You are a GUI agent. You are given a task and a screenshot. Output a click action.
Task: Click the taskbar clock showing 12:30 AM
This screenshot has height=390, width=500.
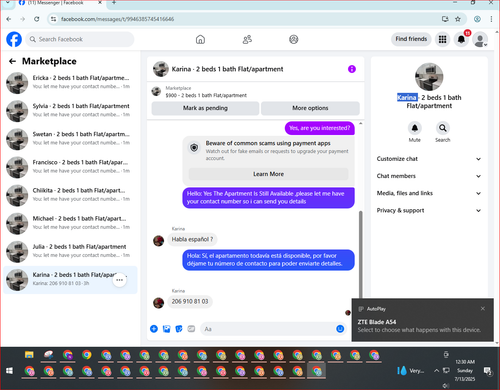[465, 370]
